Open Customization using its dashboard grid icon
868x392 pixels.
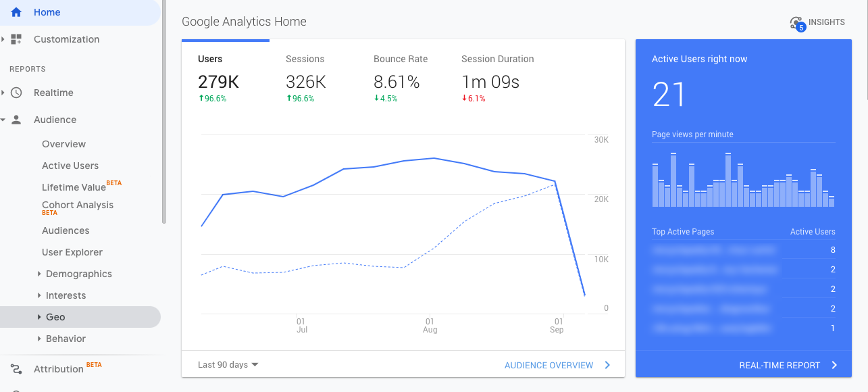tap(16, 39)
